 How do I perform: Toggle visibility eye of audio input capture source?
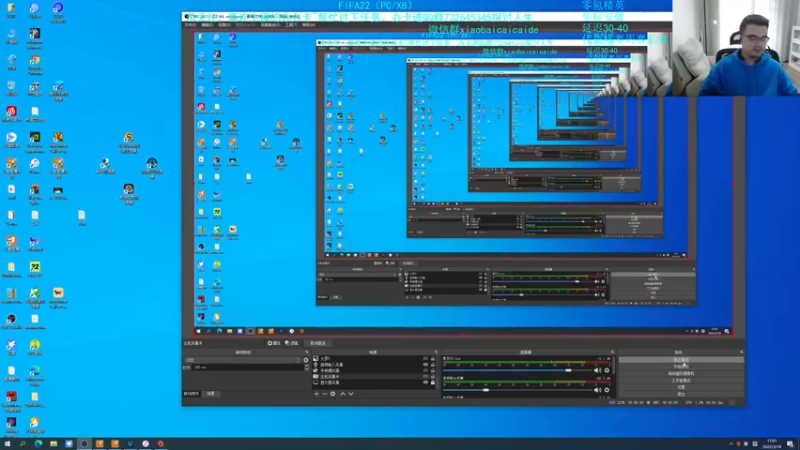click(x=426, y=365)
